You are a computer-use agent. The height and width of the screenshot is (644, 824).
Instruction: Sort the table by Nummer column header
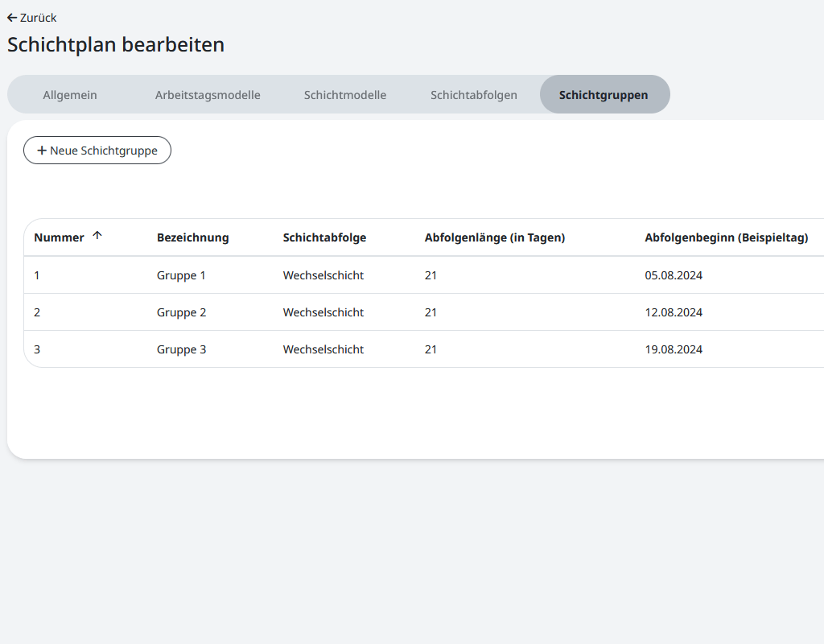tap(59, 237)
